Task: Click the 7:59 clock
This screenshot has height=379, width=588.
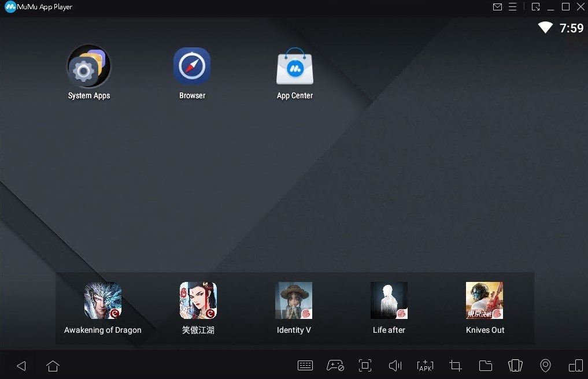Action: [571, 28]
